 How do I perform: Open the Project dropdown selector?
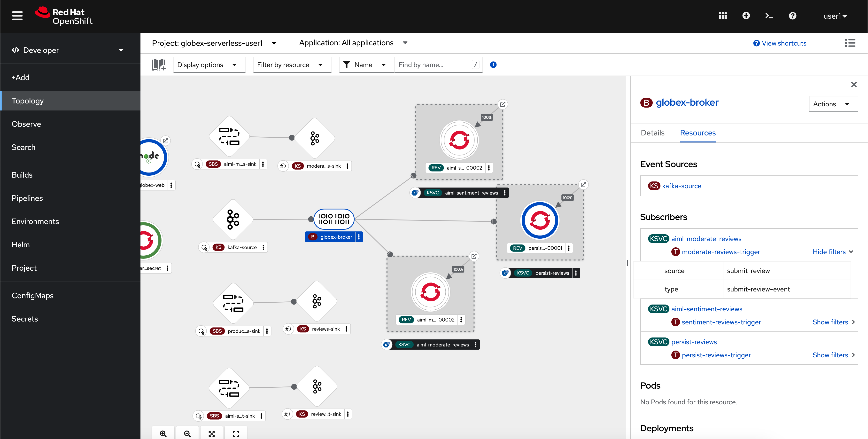(214, 43)
